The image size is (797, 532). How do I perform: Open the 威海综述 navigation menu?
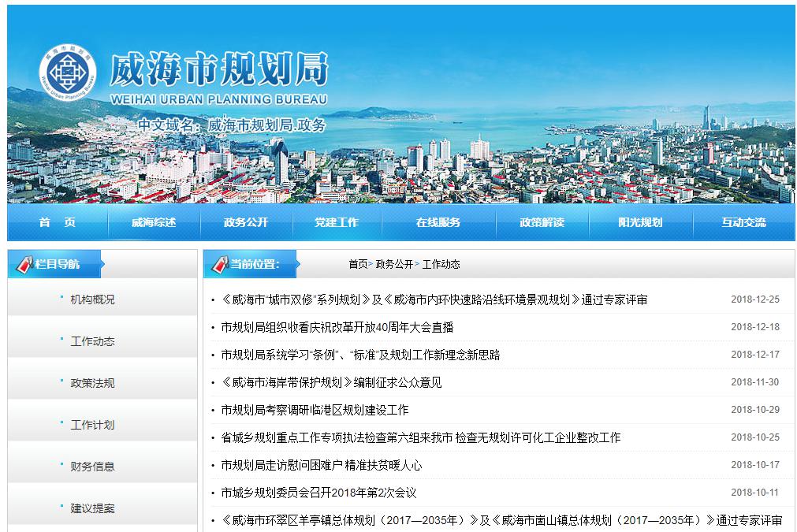tap(154, 222)
